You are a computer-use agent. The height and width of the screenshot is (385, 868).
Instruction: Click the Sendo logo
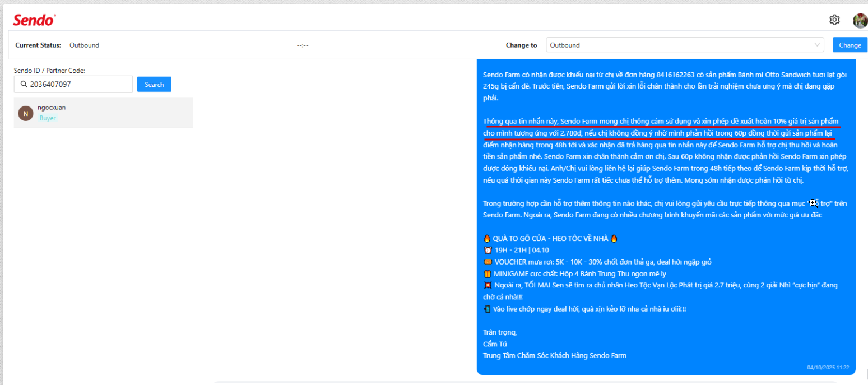[x=34, y=20]
